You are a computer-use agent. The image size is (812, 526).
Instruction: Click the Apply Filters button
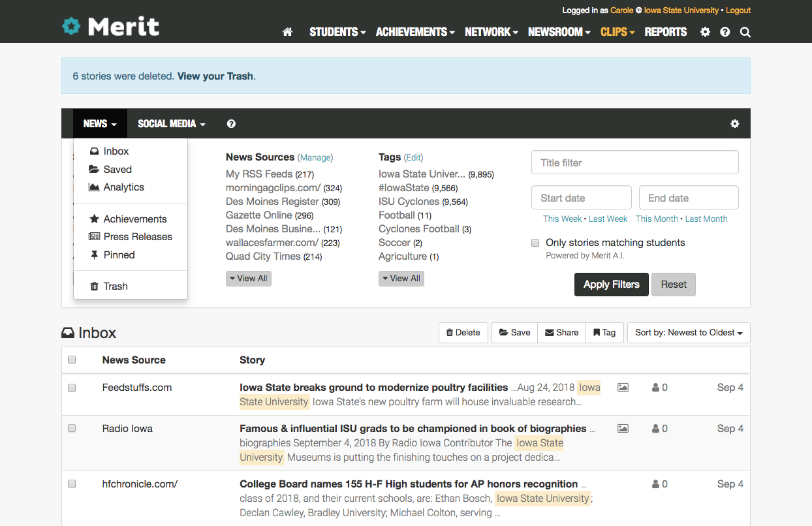coord(612,285)
